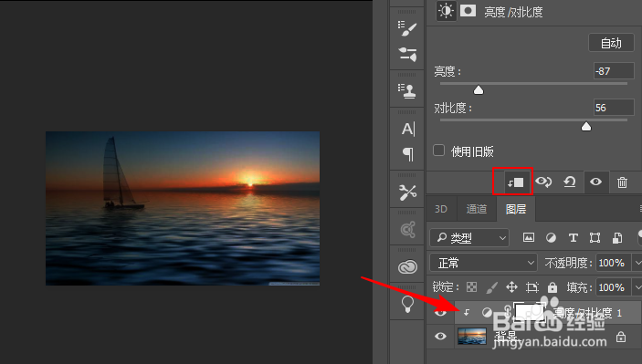Filter layers by type layers T icon
Screen dimensions: 642x364
[574, 237]
